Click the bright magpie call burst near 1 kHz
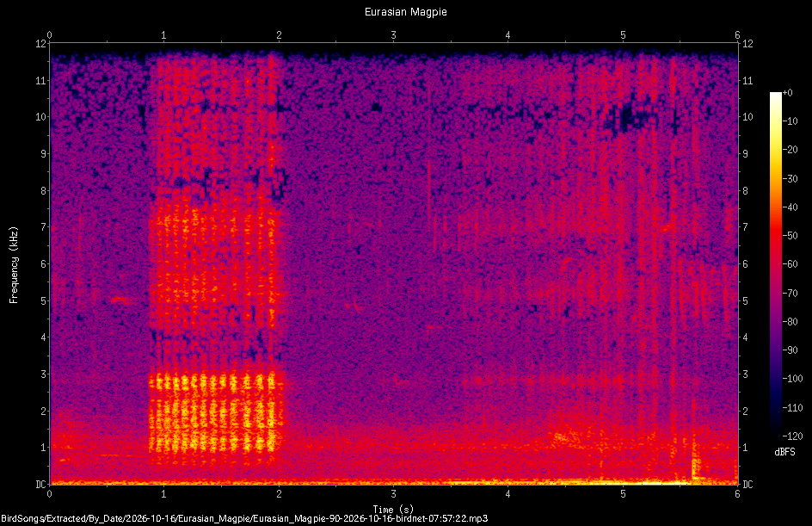This screenshot has width=812, height=526. click(215, 442)
